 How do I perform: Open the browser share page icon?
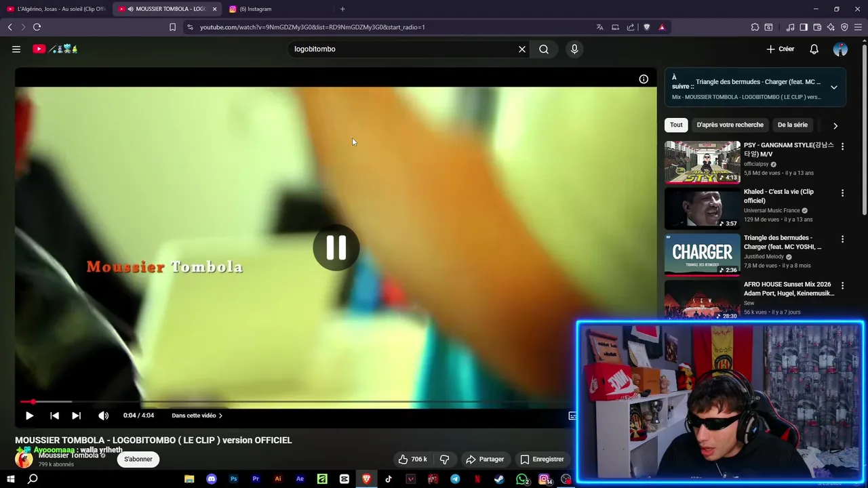631,27
